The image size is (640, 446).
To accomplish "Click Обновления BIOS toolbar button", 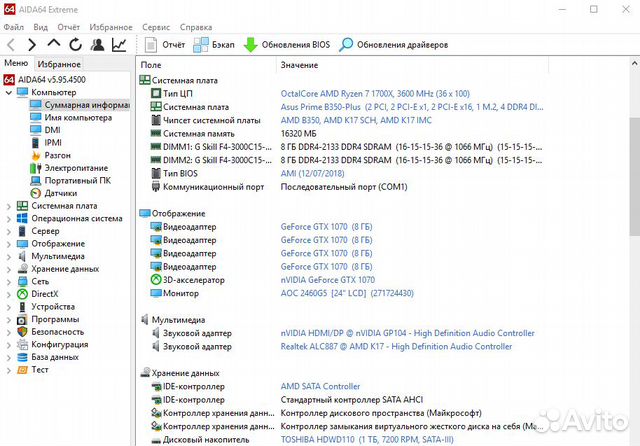I will (287, 44).
